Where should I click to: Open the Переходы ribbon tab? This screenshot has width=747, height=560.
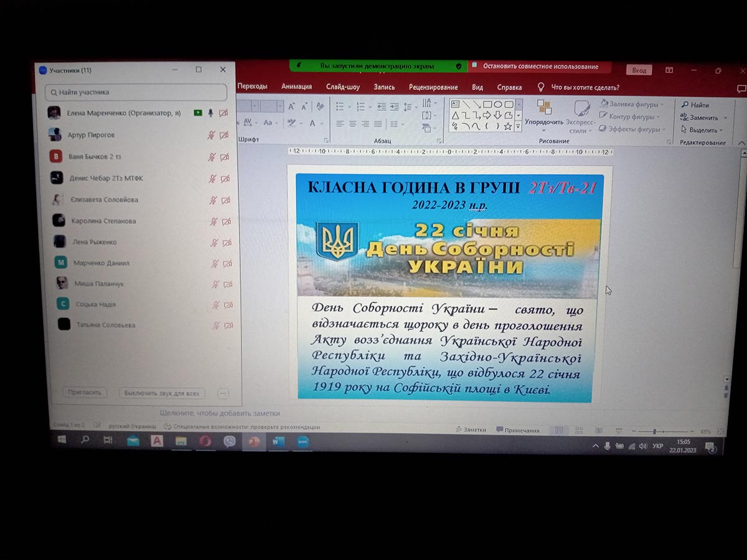coord(252,86)
